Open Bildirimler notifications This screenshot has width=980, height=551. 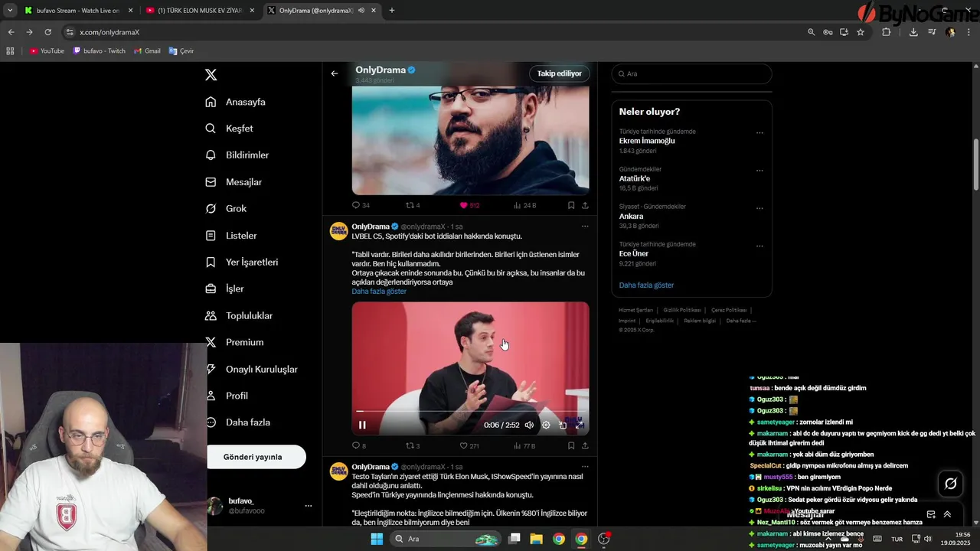(x=237, y=155)
